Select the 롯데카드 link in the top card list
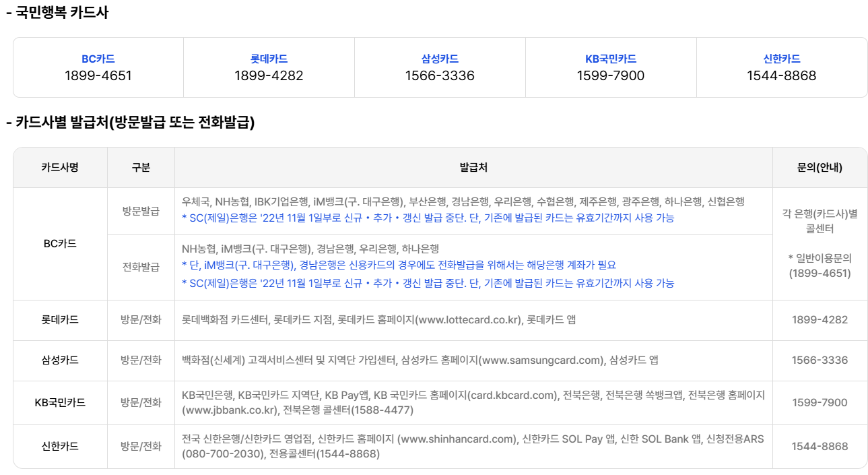Viewport: 868px width, 475px height. coord(269,58)
